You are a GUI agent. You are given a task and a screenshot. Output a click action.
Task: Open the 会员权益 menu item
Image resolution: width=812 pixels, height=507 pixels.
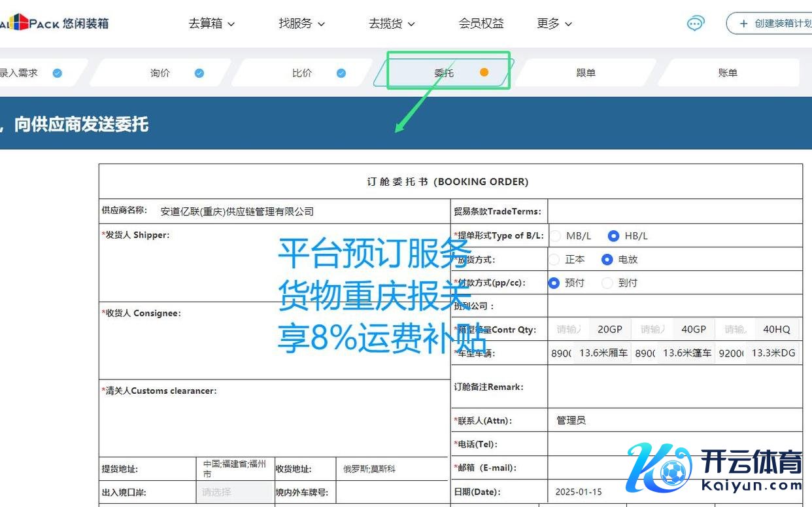point(481,24)
